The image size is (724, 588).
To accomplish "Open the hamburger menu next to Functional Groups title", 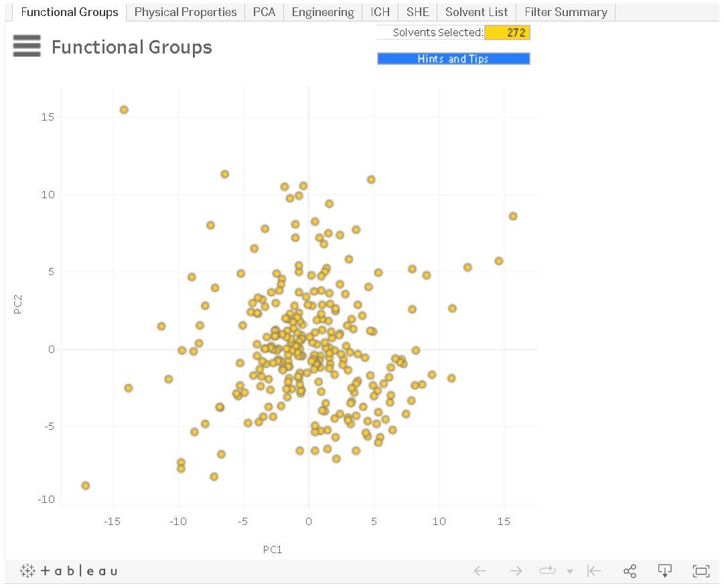I will [x=26, y=46].
